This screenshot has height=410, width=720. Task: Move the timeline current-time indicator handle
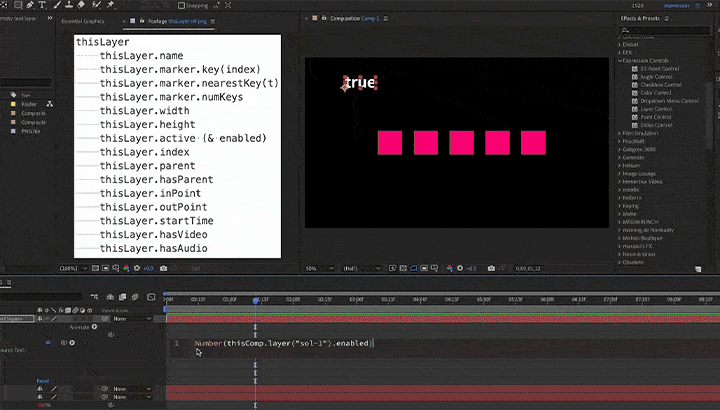256,300
